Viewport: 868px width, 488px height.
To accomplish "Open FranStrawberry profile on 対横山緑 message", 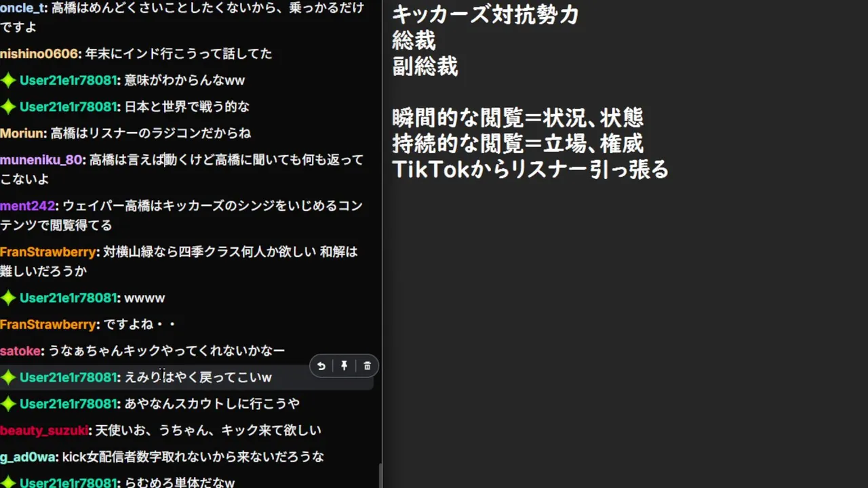I will [x=48, y=252].
